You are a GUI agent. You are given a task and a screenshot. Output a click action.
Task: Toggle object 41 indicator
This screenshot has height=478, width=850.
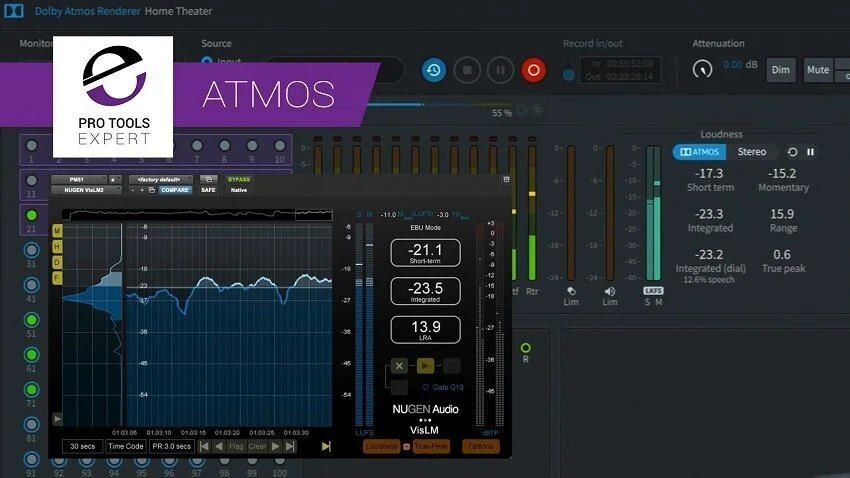(x=31, y=285)
